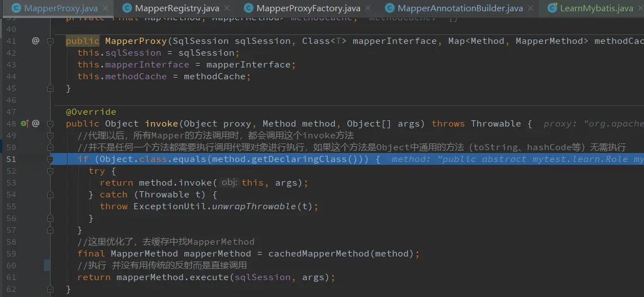Click the fold end marker on line 56
Image resolution: width=644 pixels, height=297 pixels.
(x=50, y=218)
